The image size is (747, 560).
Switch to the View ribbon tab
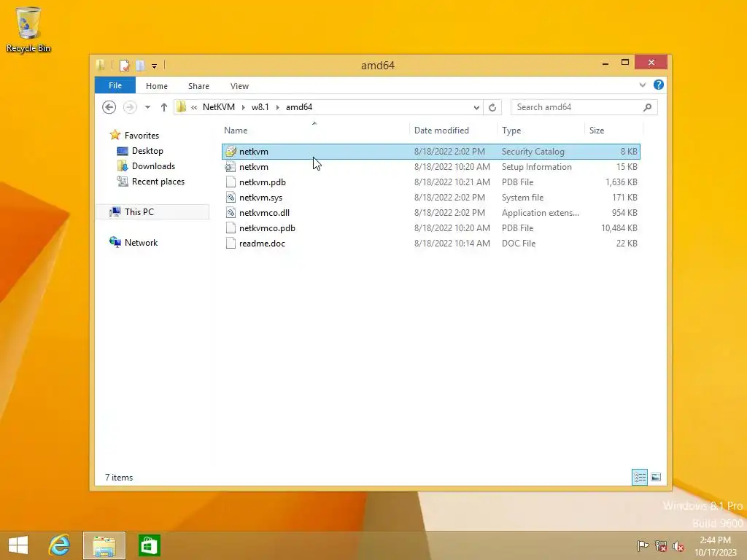point(239,86)
